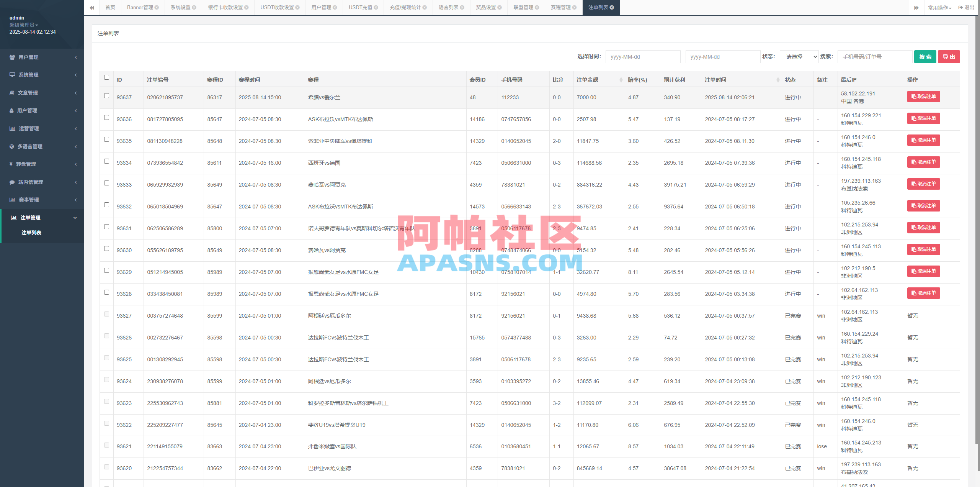Select the 系统管理 sidebar icon
The width and height of the screenshot is (980, 487).
[x=12, y=75]
